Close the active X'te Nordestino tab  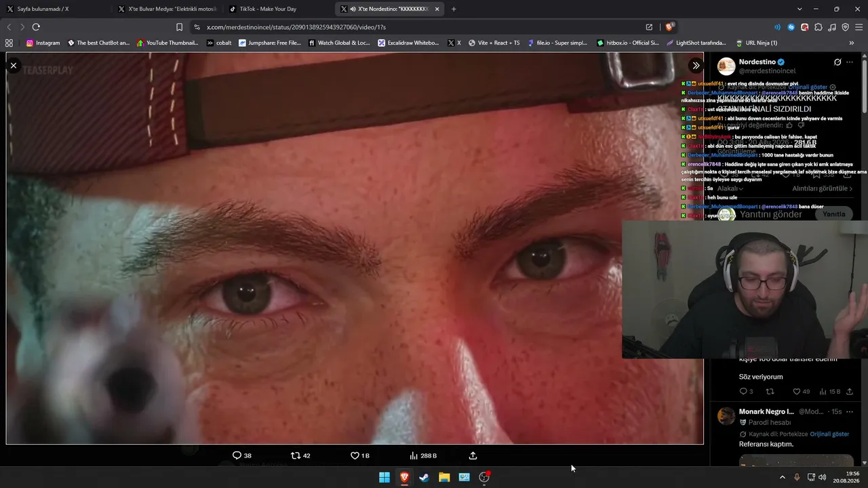click(437, 9)
